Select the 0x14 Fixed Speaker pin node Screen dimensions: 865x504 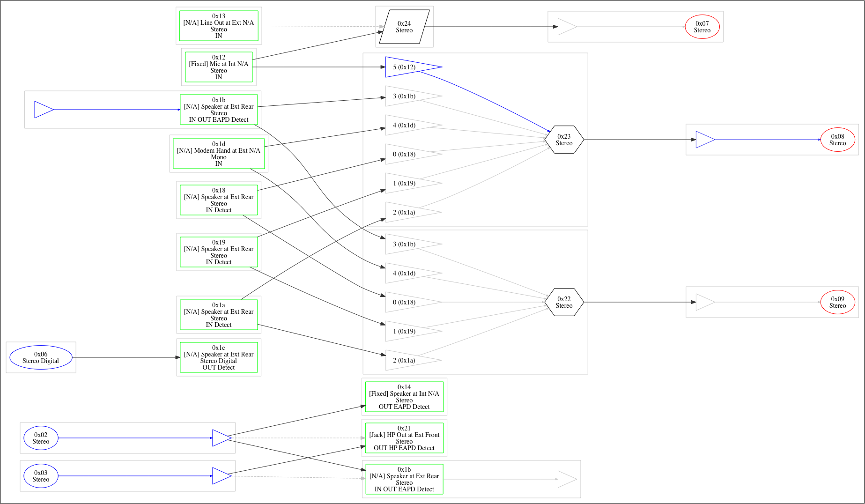point(404,397)
